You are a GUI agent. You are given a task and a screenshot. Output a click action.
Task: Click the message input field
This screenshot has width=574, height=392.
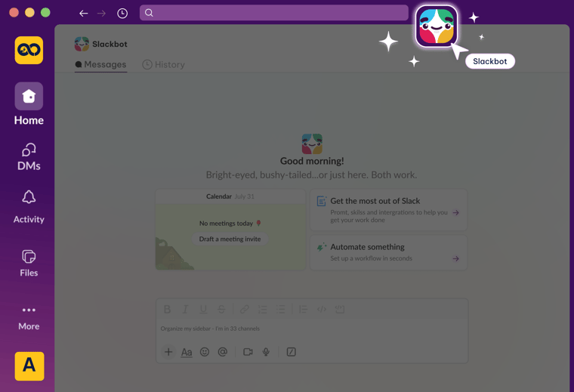[x=312, y=329]
